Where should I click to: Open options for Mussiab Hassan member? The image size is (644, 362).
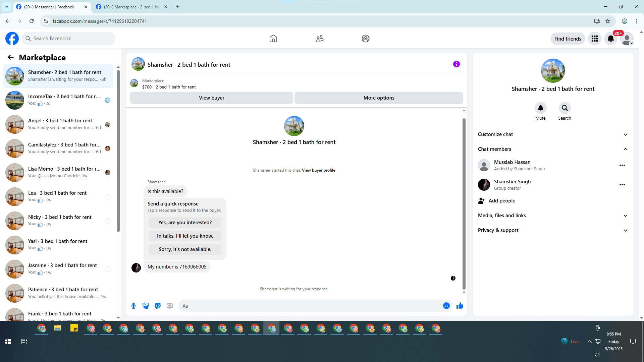[622, 165]
